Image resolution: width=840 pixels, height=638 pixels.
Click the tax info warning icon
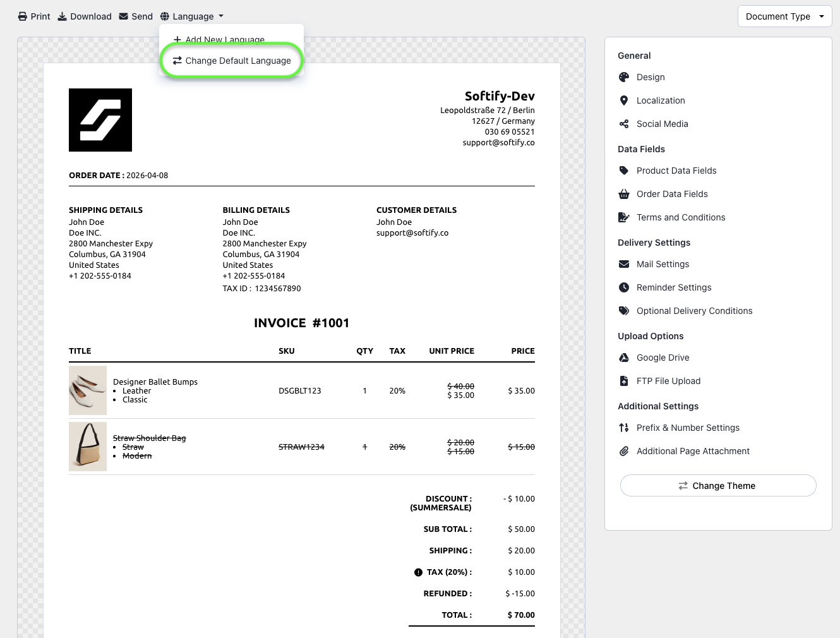click(x=418, y=572)
